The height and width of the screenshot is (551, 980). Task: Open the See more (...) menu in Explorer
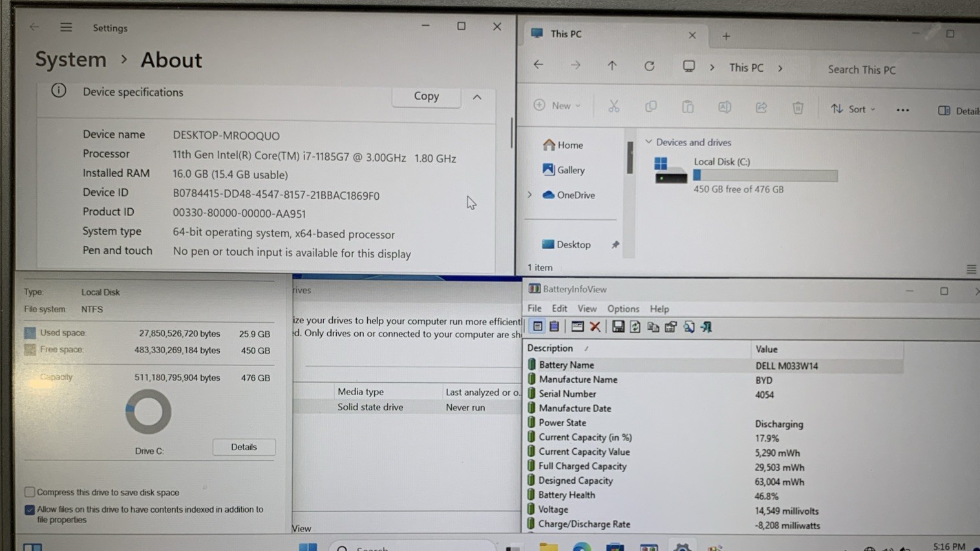click(x=902, y=110)
